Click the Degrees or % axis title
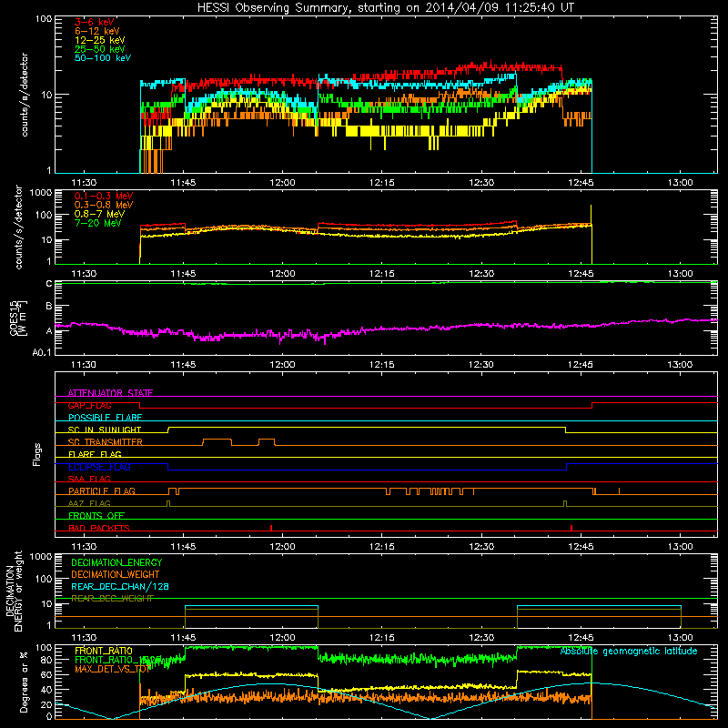This screenshot has width=728, height=728. point(24,682)
